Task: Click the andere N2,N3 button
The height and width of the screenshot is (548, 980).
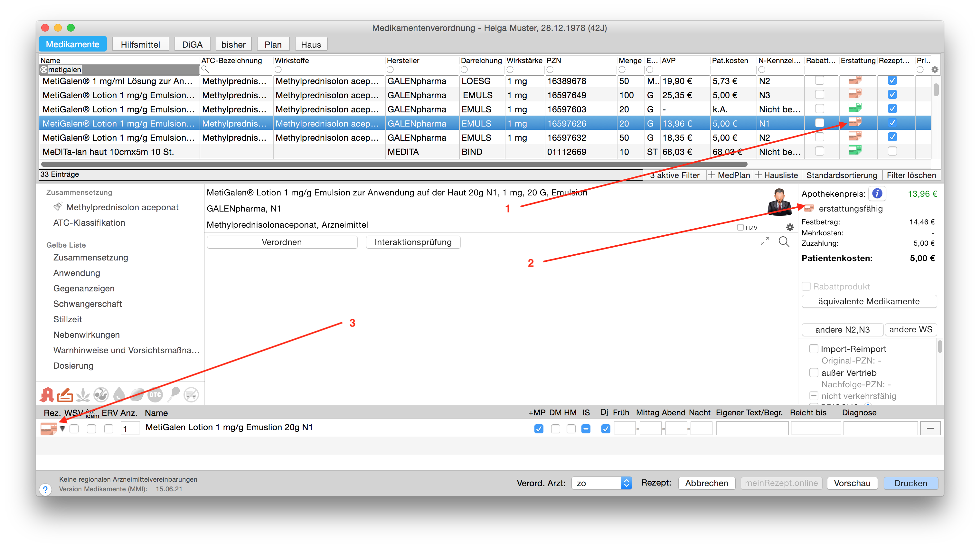Action: (x=842, y=330)
